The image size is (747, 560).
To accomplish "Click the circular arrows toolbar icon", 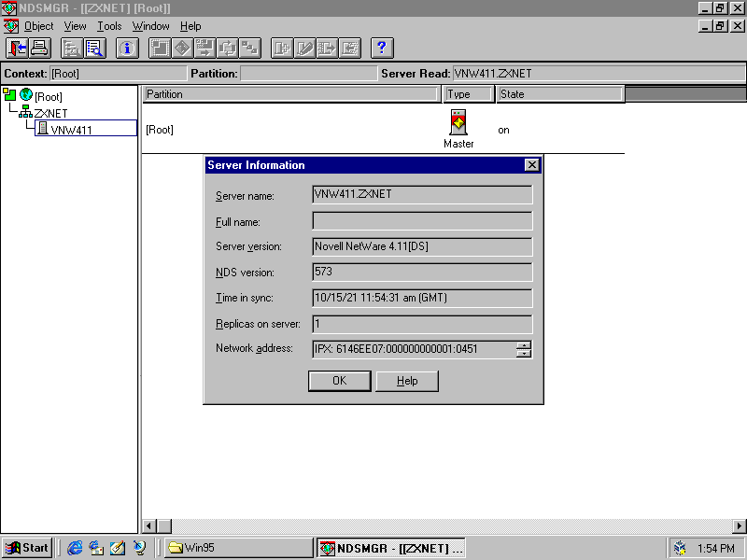I will (x=227, y=49).
